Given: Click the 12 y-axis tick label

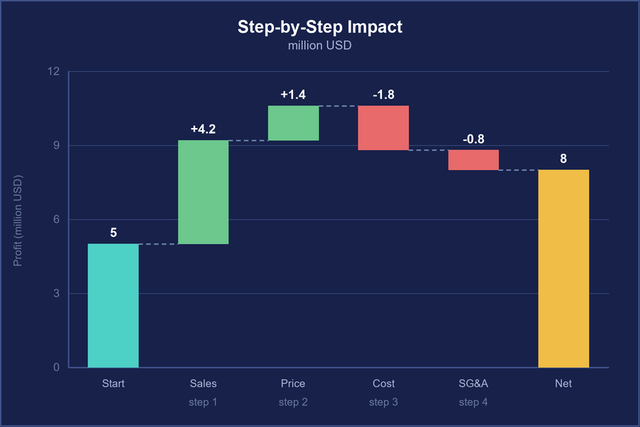Looking at the screenshot, I should coord(53,71).
